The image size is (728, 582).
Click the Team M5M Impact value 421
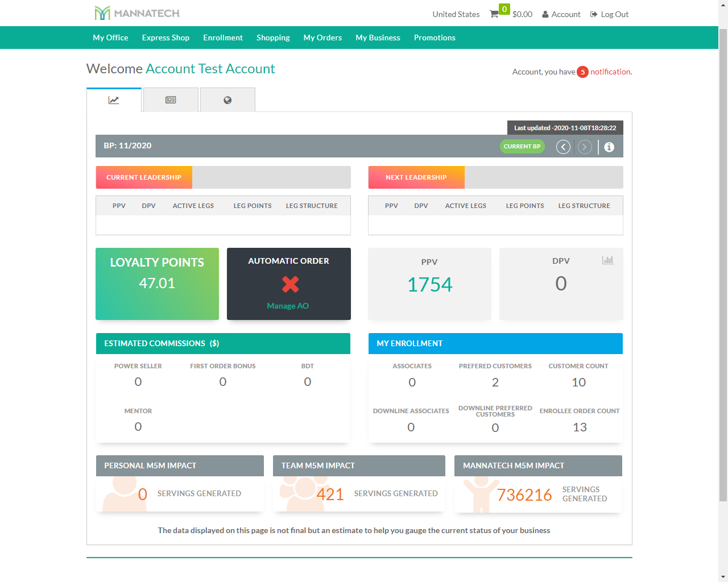(x=330, y=494)
